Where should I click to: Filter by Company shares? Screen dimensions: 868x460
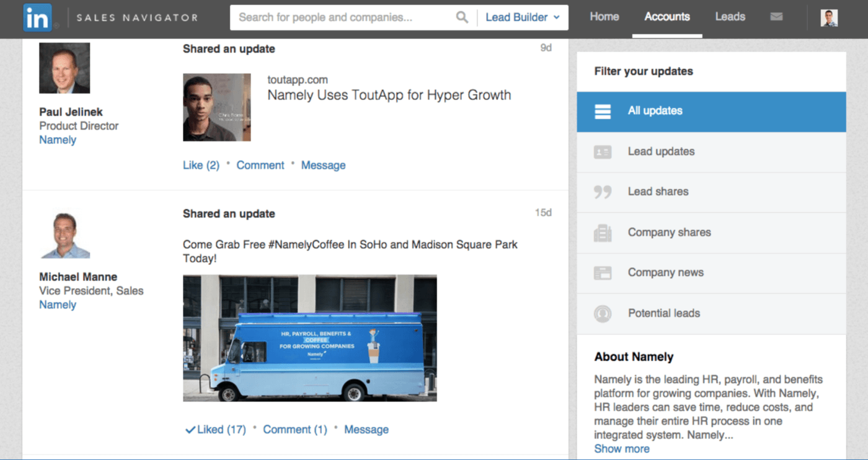711,233
